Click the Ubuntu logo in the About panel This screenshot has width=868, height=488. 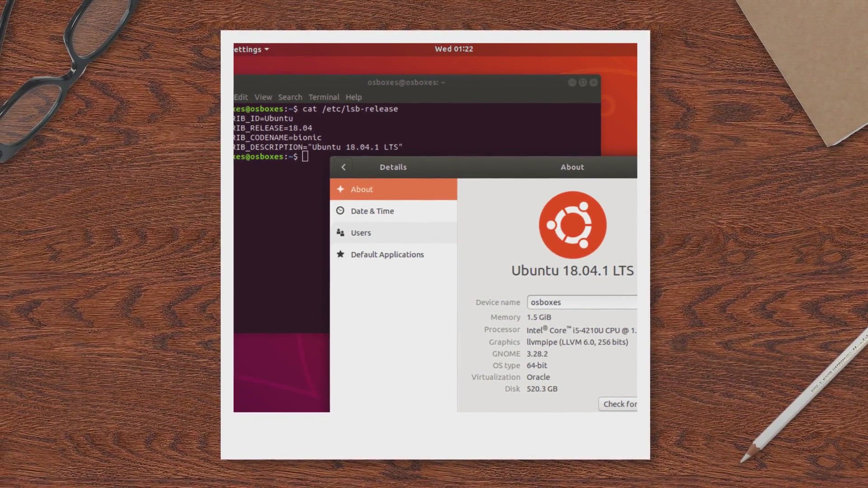[x=572, y=225]
